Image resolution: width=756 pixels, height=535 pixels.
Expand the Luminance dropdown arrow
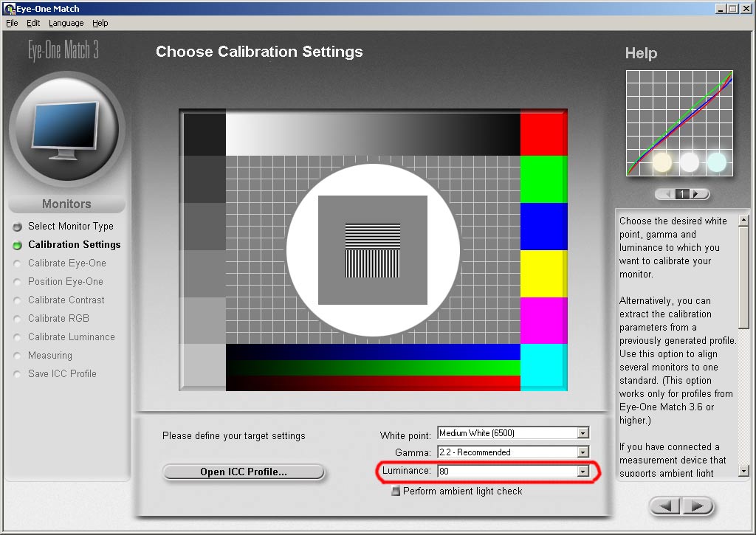pyautogui.click(x=583, y=471)
